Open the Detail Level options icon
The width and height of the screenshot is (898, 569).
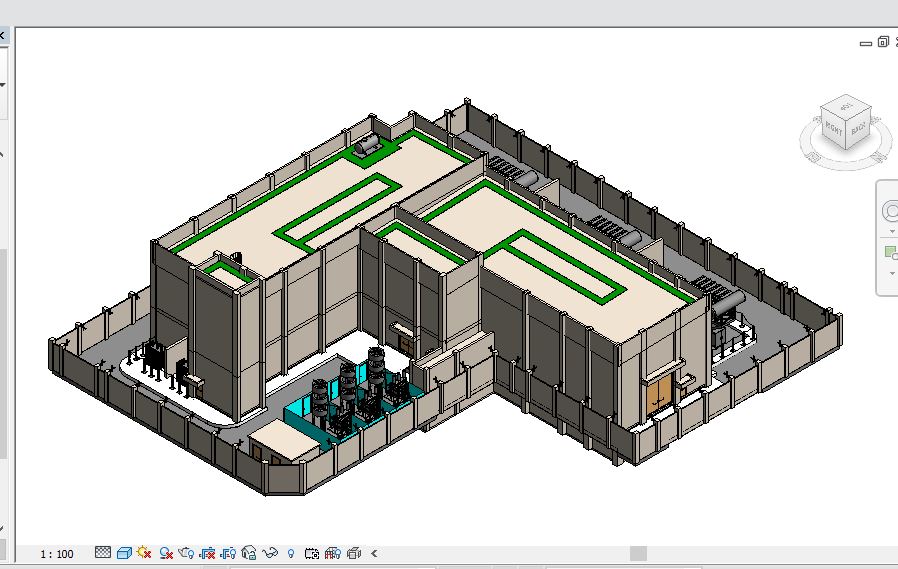tap(103, 553)
